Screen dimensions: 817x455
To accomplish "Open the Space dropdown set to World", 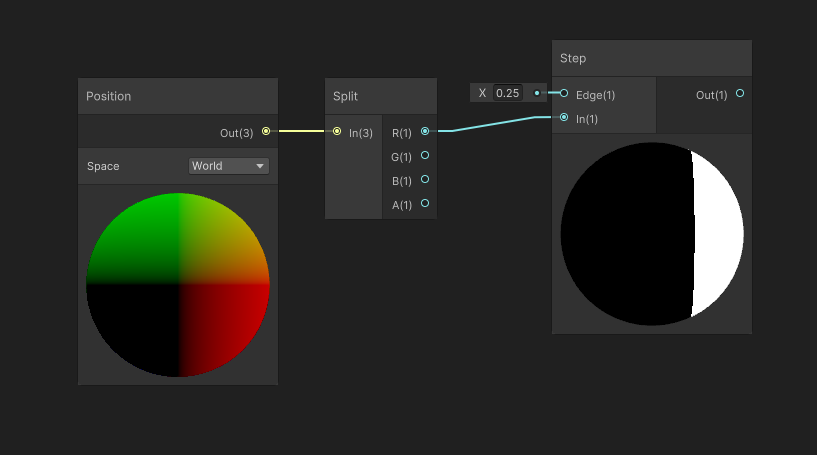I will click(229, 166).
